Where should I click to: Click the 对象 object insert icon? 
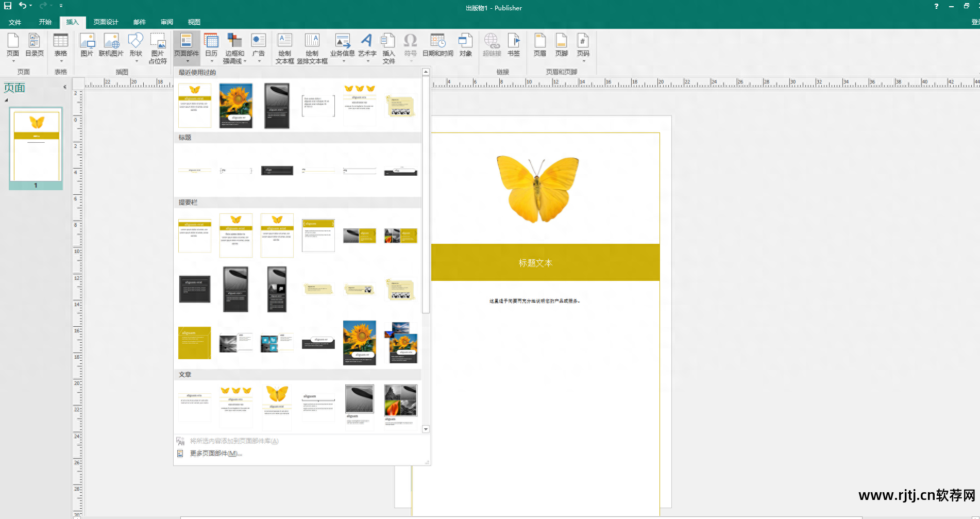[x=465, y=45]
